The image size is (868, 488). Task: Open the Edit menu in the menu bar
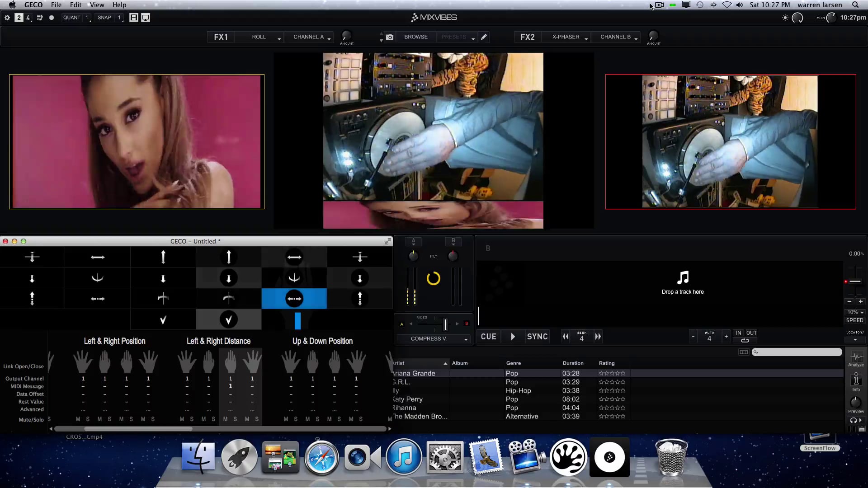pos(75,5)
